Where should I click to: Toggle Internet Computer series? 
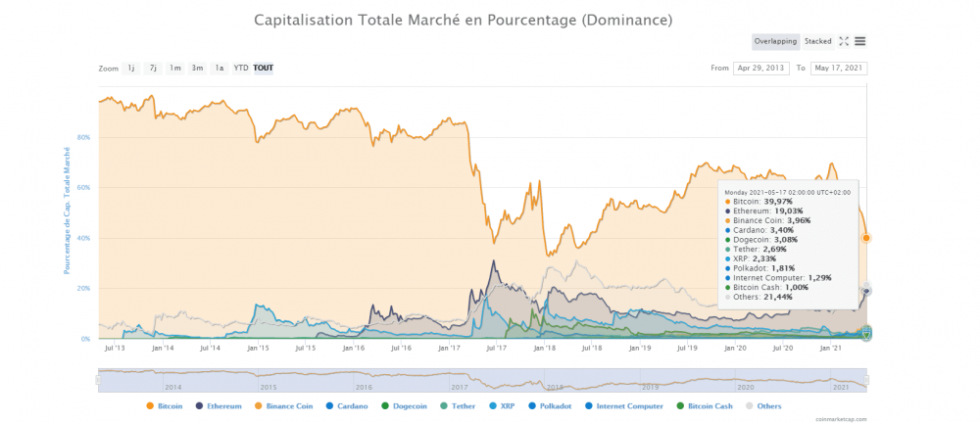[x=629, y=405]
